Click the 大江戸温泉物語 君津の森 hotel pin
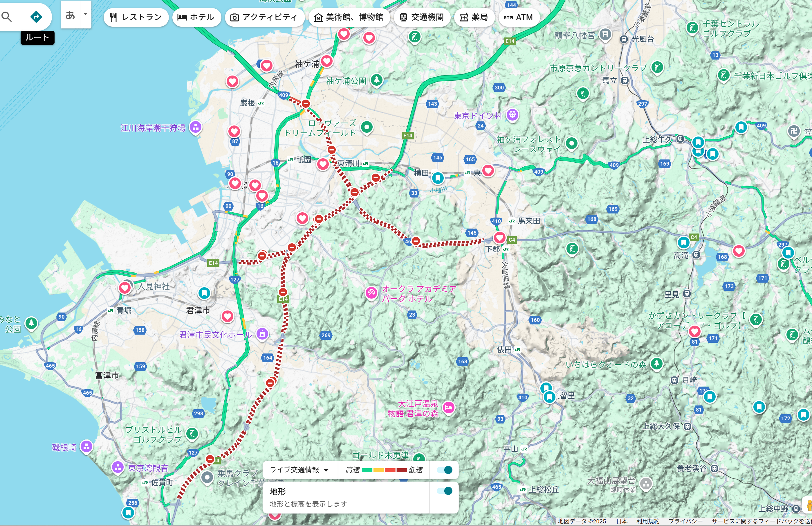 [x=449, y=407]
